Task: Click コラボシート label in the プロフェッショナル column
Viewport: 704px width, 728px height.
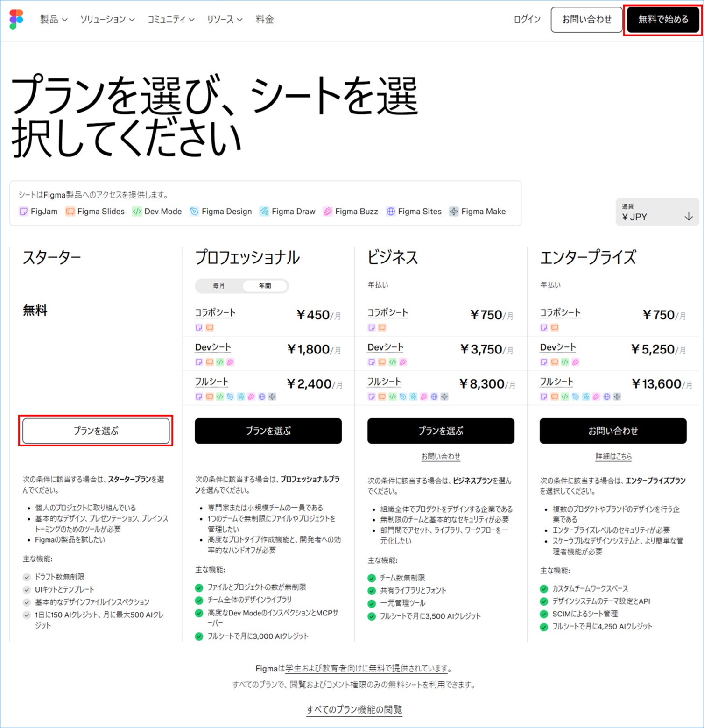Action: (x=215, y=312)
